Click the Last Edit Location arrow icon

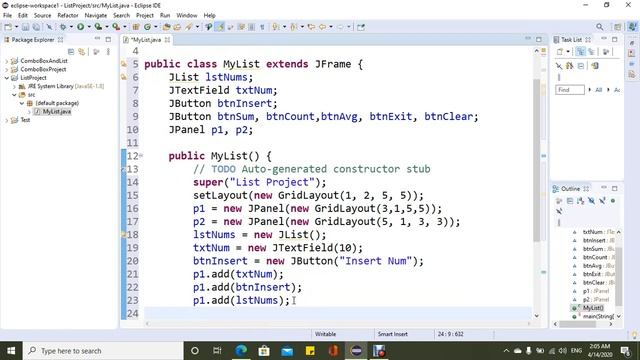(x=311, y=27)
